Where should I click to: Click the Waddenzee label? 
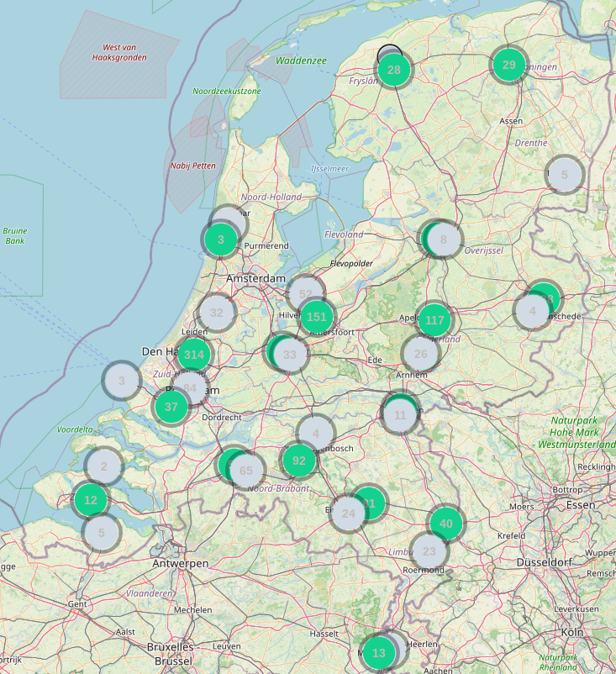pos(301,61)
